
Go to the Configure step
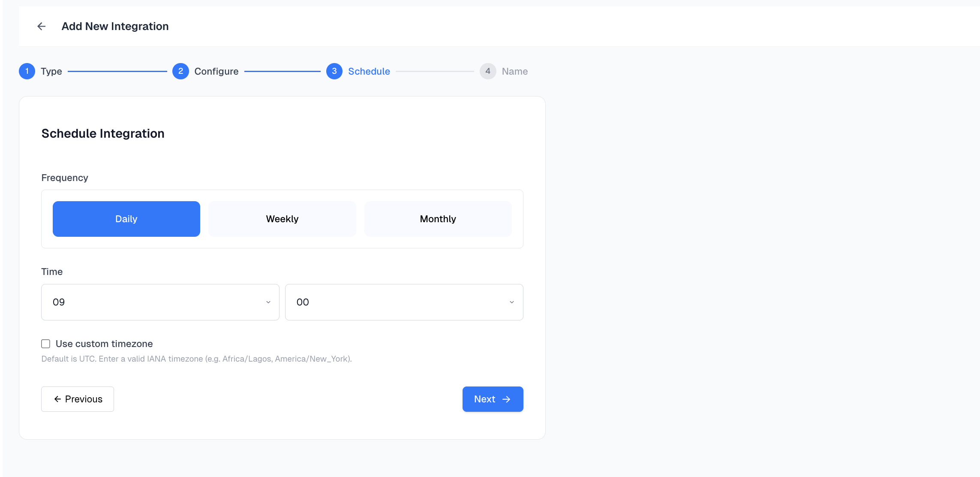216,71
